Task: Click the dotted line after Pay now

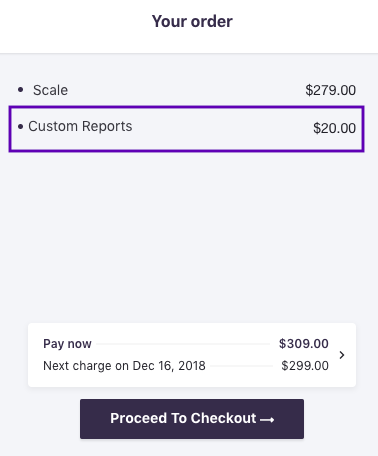Action: (183, 344)
